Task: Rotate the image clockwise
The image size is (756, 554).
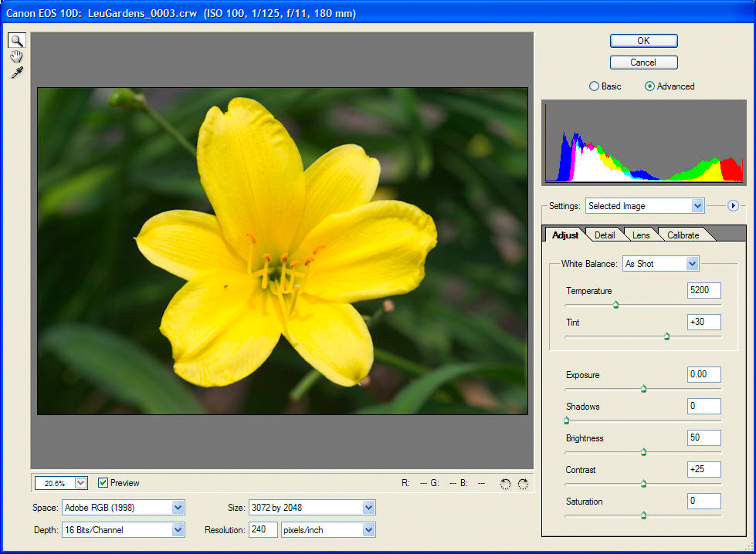Action: 524,483
